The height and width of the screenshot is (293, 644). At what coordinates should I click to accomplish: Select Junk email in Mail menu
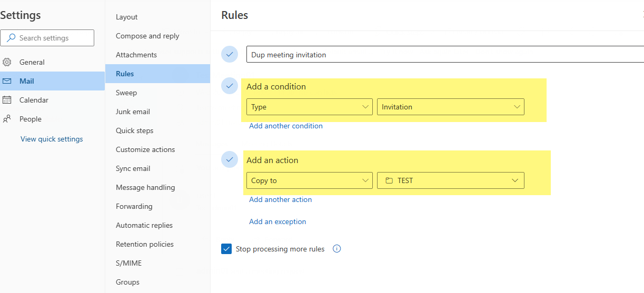(x=133, y=112)
